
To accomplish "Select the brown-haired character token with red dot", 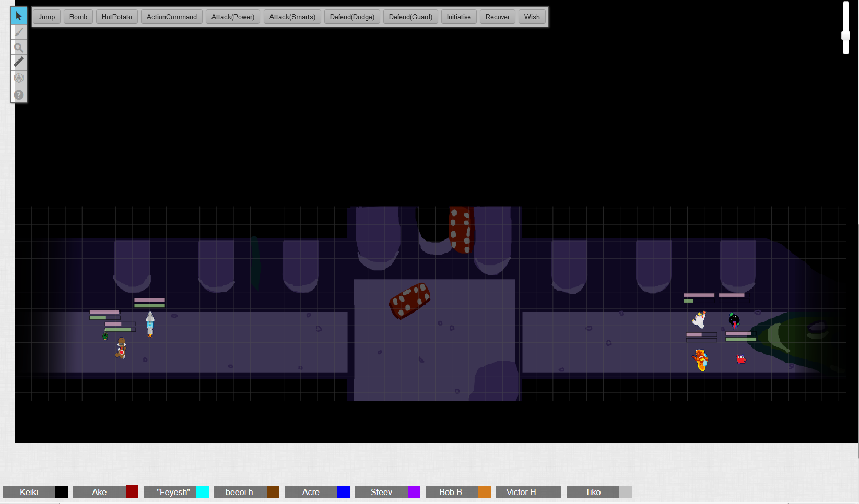I will click(121, 348).
